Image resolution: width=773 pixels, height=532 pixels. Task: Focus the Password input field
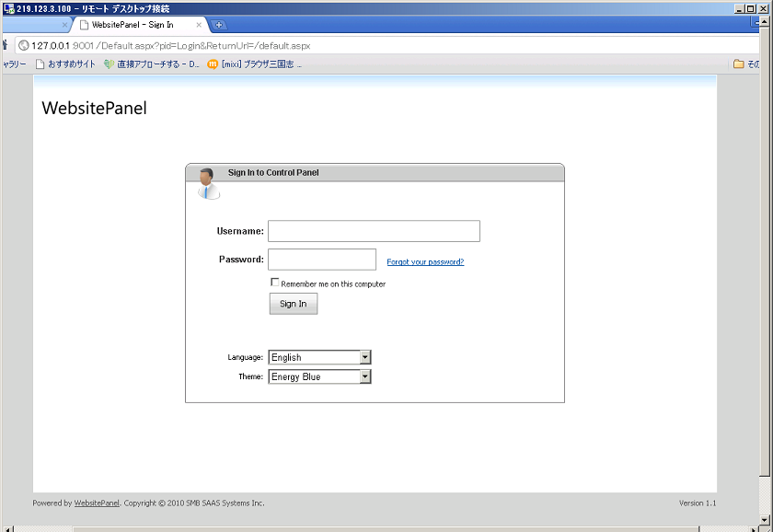322,260
